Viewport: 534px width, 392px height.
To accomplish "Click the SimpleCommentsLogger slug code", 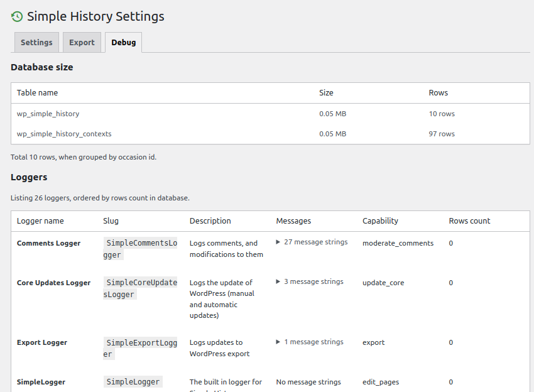I will (140, 249).
